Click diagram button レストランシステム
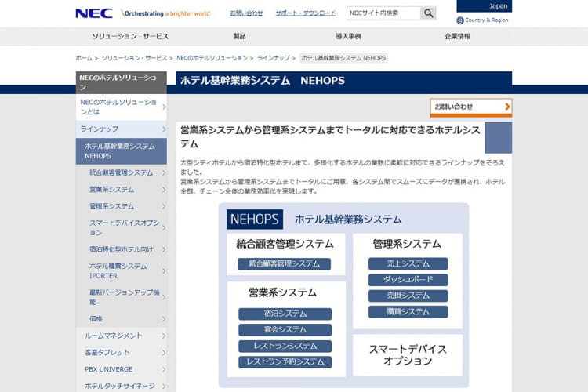The width and height of the screenshot is (588, 392). tap(285, 346)
